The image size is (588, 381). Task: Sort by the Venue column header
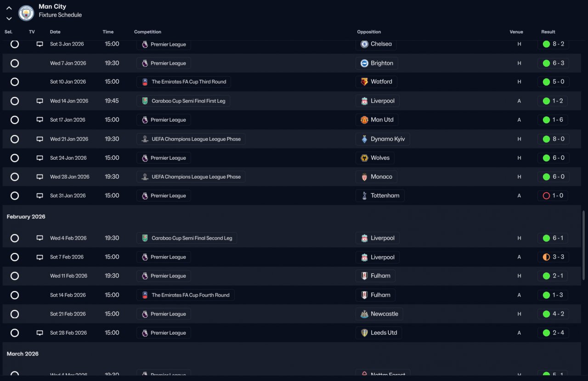pos(516,32)
